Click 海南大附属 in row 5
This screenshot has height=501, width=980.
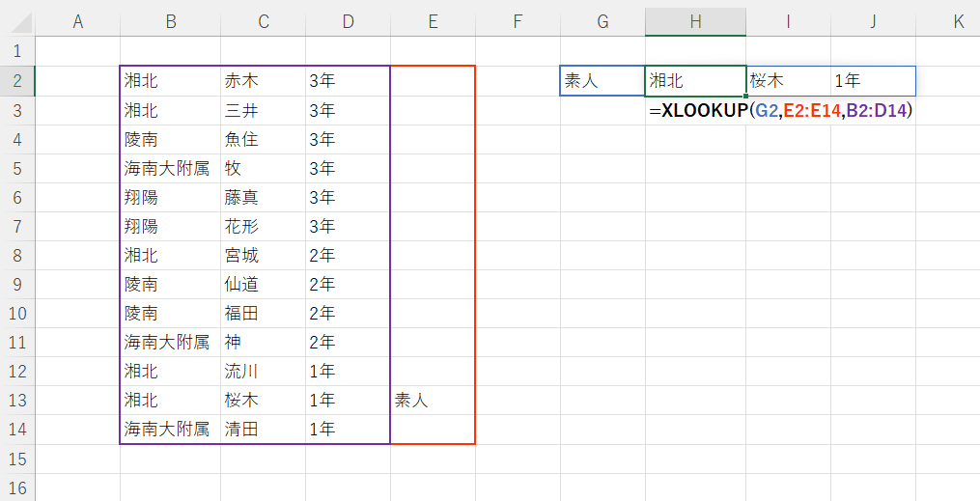(166, 168)
